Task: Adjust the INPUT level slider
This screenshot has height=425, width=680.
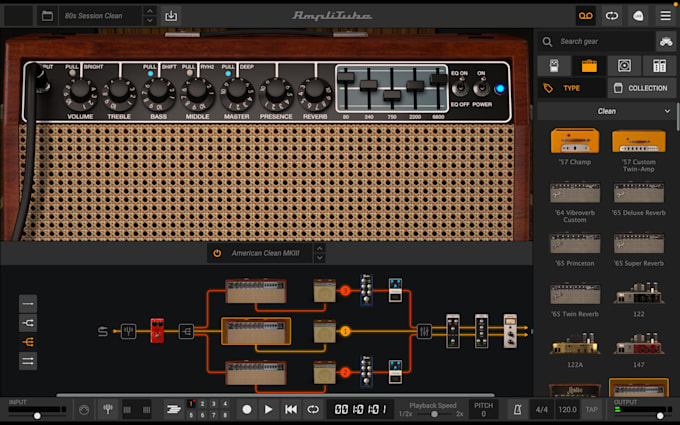Action: (37, 415)
